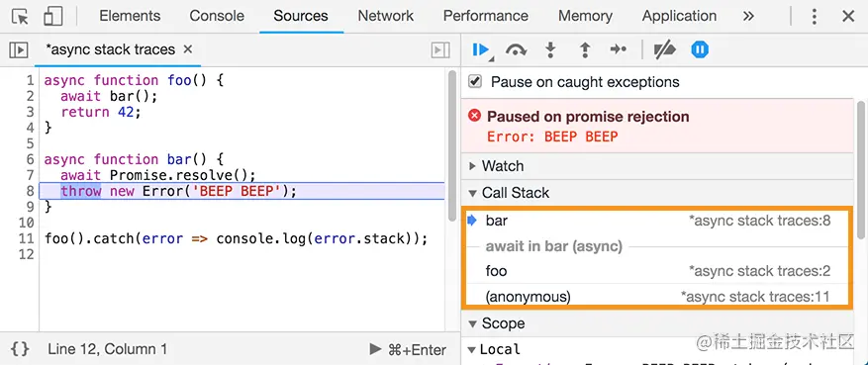Click the 'async function foo()' line
This screenshot has height=365, width=868.
[133, 80]
